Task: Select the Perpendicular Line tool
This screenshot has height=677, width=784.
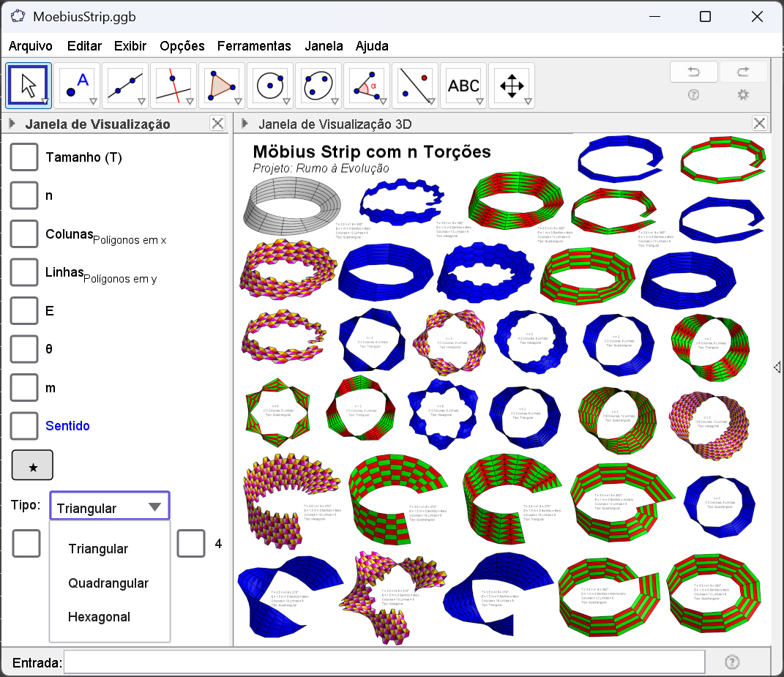Action: [x=173, y=86]
